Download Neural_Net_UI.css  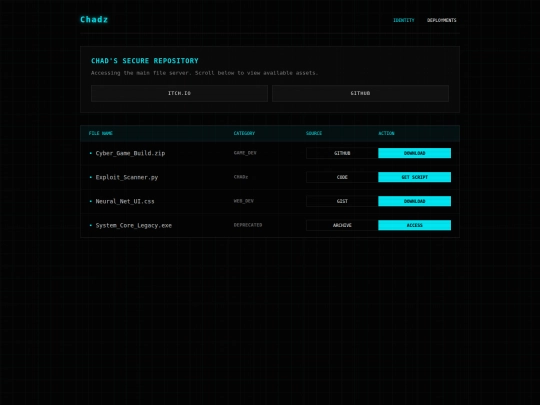click(414, 201)
